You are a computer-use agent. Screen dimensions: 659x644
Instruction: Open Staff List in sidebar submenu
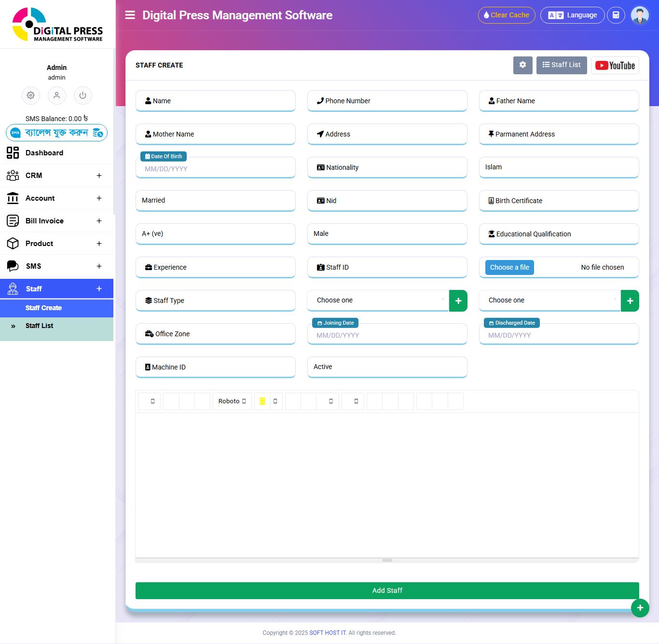40,326
